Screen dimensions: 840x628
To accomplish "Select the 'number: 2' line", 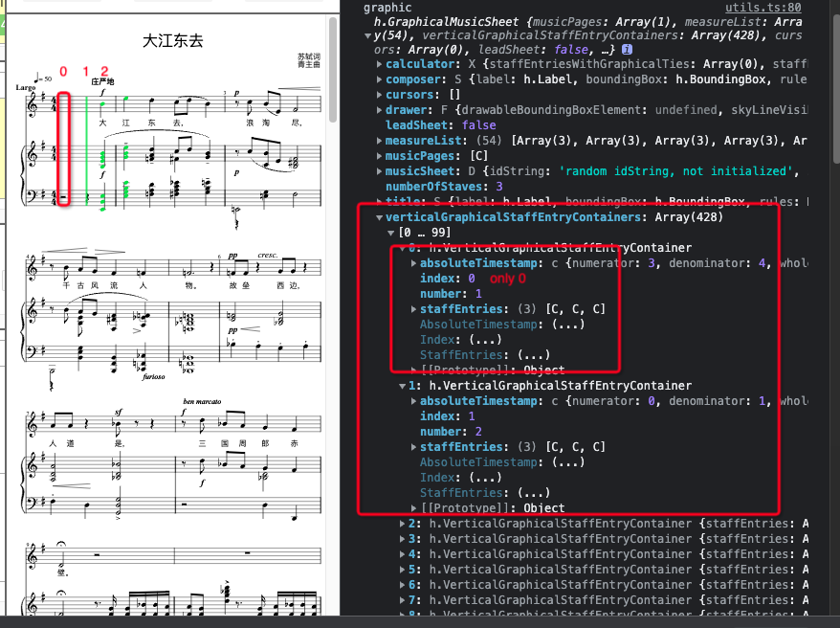I will (x=451, y=432).
